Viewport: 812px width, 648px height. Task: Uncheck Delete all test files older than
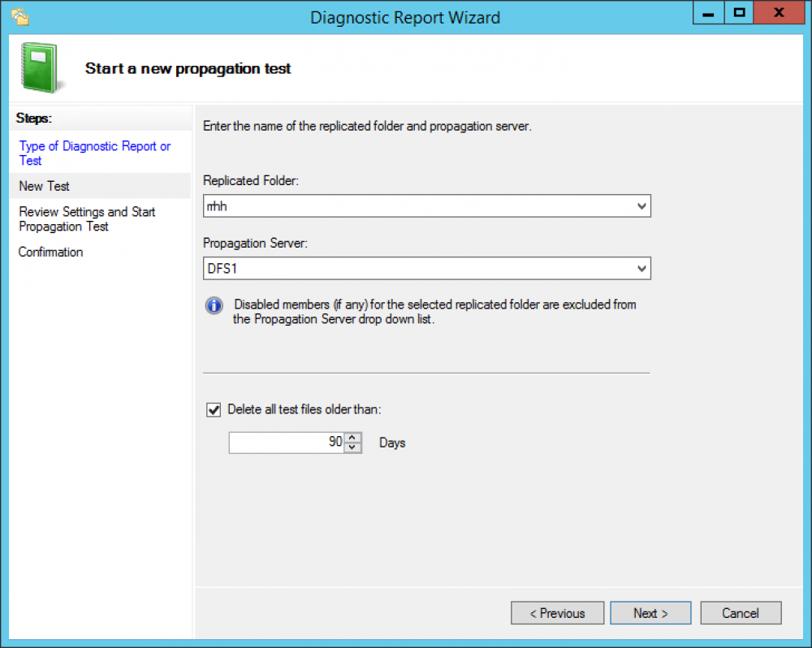(214, 410)
